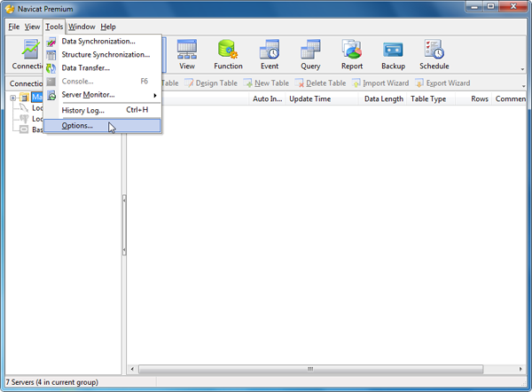Click the Design Table icon
The width and height of the screenshot is (532, 392).
pyautogui.click(x=189, y=82)
